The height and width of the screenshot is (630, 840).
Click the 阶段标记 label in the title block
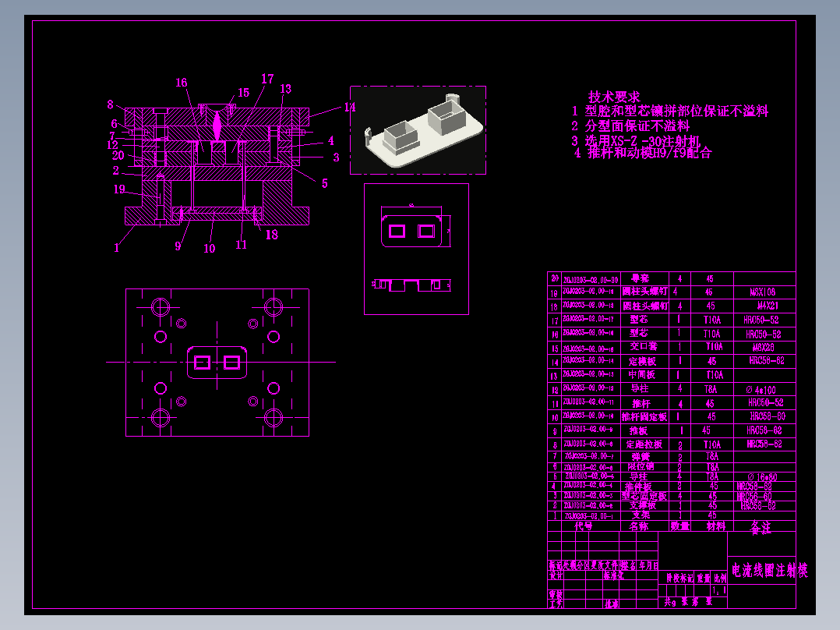click(x=679, y=578)
